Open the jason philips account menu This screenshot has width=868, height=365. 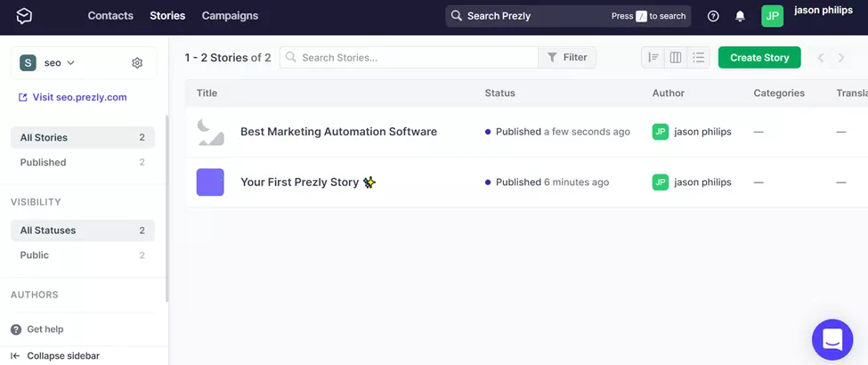coord(823,11)
